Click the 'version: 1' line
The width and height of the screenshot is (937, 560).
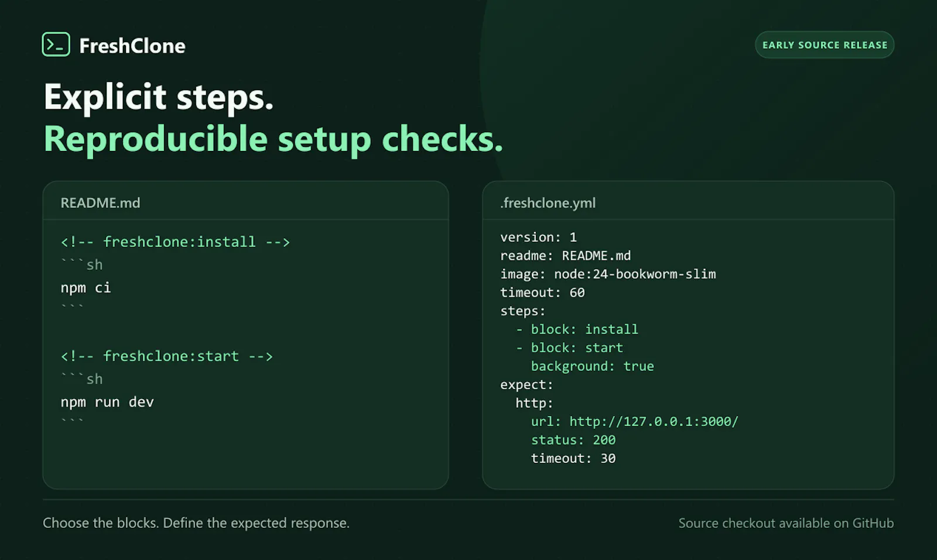538,237
